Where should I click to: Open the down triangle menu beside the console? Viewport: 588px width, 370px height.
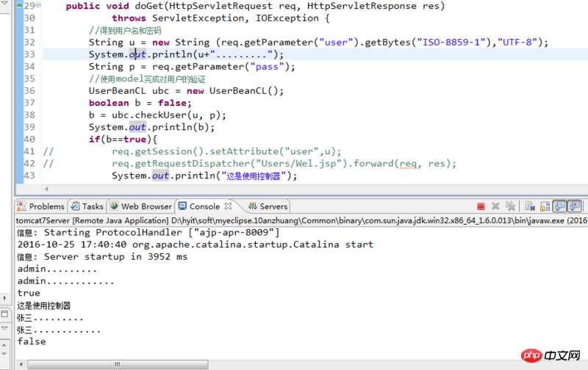(4, 328)
